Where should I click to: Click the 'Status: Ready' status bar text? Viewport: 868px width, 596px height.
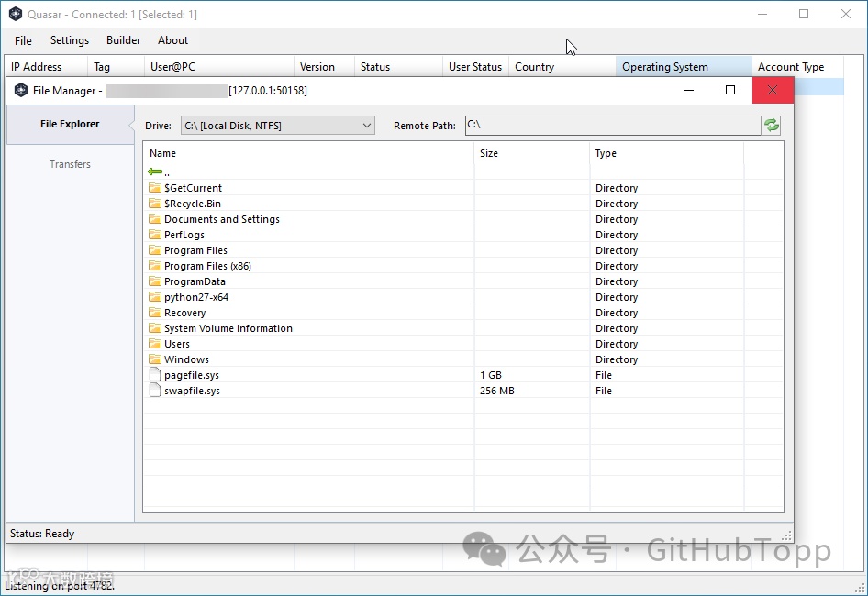42,534
